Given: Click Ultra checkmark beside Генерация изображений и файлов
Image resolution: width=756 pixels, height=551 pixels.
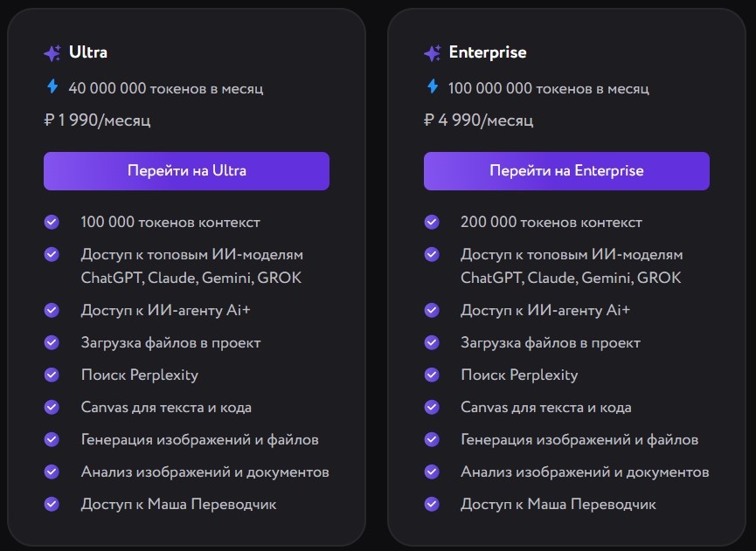Looking at the screenshot, I should 52,439.
